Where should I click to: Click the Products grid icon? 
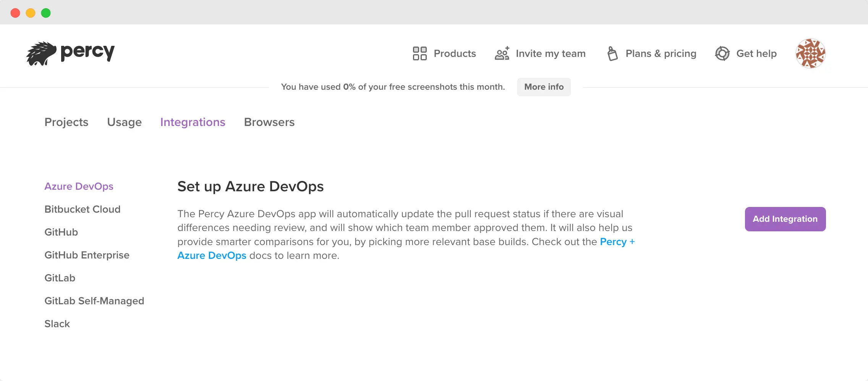coord(419,53)
